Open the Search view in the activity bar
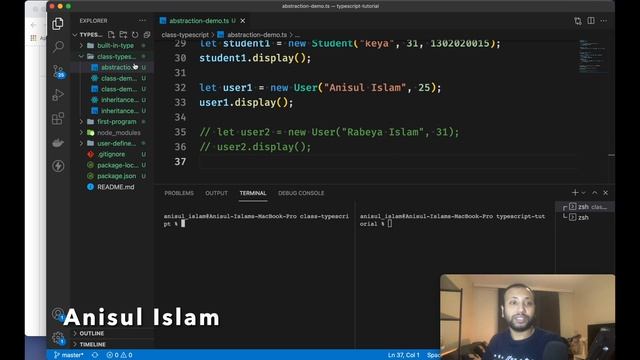This screenshot has height=360, width=640. 58,47
